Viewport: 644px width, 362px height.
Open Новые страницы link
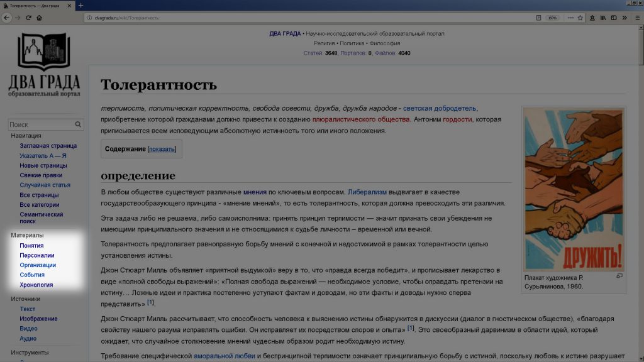point(43,165)
